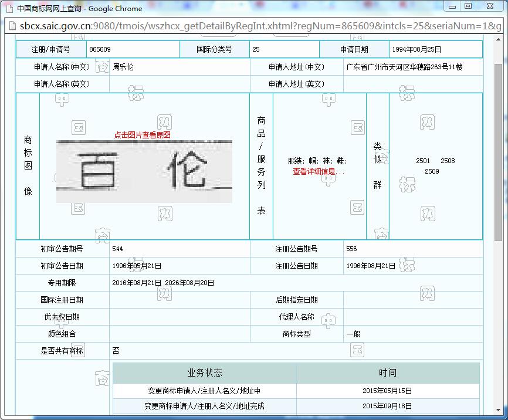Click the vertical scrollbar thumb

point(498,153)
